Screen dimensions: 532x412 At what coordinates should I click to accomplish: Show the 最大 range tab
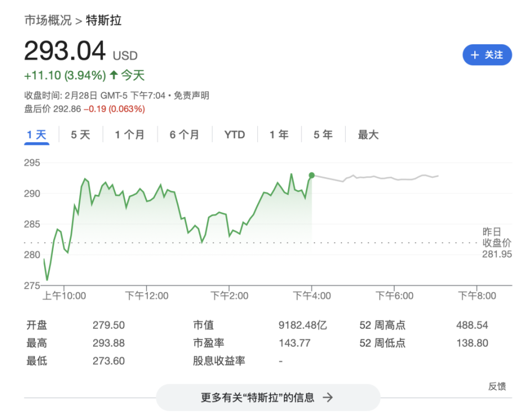tap(368, 135)
